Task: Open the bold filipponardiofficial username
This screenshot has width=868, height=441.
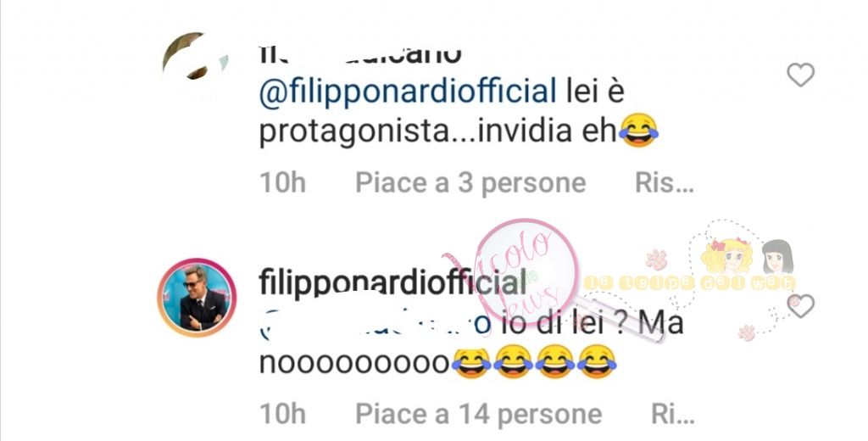Action: [392, 282]
